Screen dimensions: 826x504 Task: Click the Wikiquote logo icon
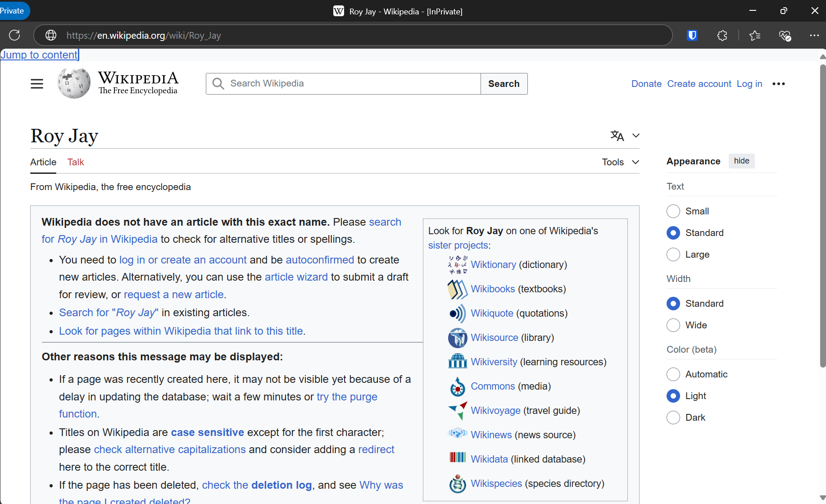pos(458,313)
